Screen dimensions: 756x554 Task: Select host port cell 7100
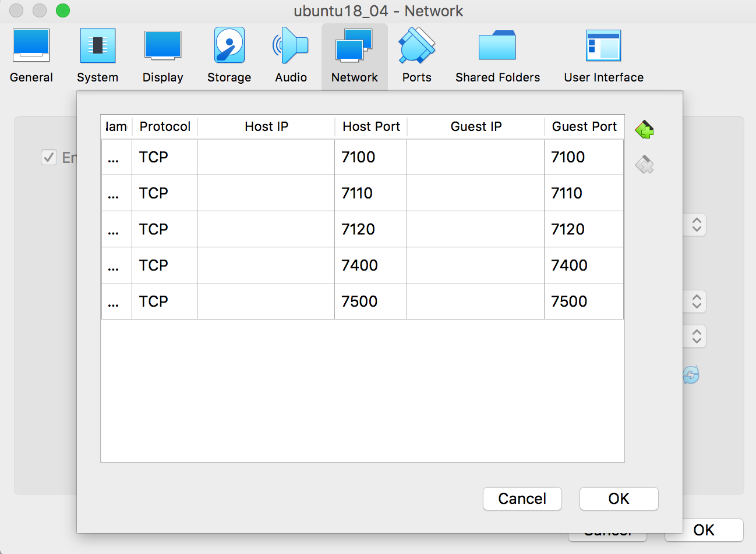click(370, 157)
